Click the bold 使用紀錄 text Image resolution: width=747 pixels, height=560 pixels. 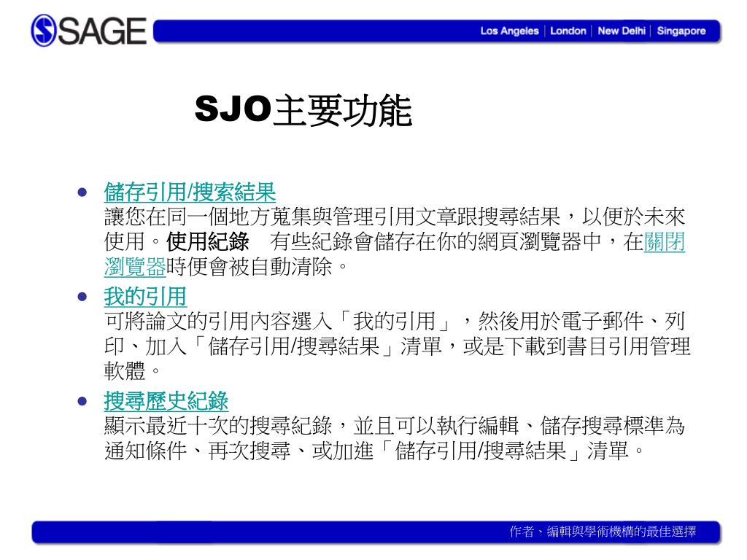click(208, 241)
